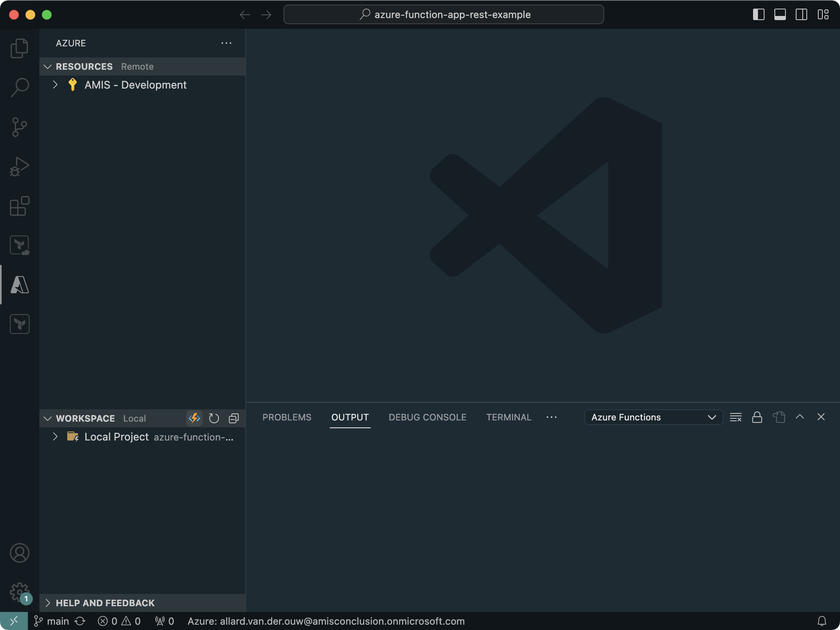Screen dimensions: 840x630
Task: Expand the AMIS - Development subscription
Action: tap(55, 85)
